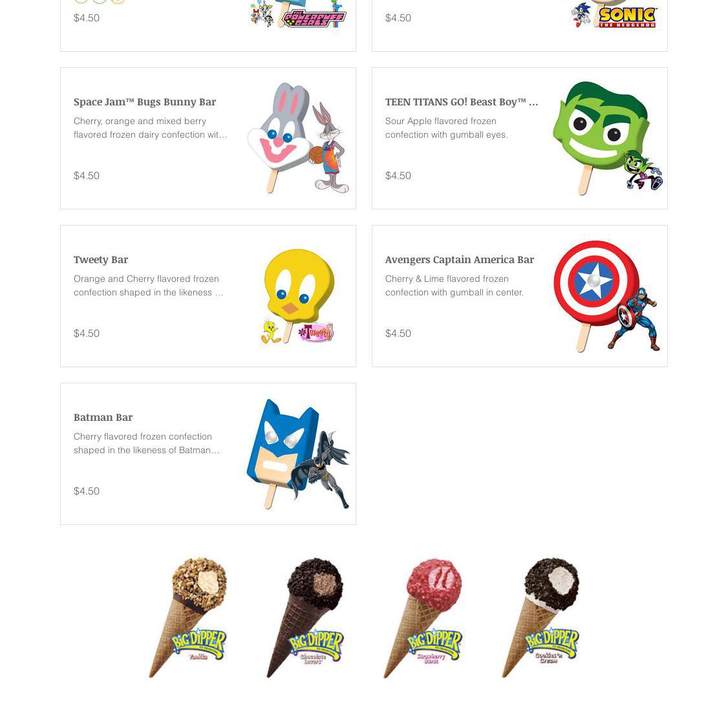Image resolution: width=728 pixels, height=704 pixels.
Task: Click the Tweety Bar orange and cherry description
Action: [149, 286]
